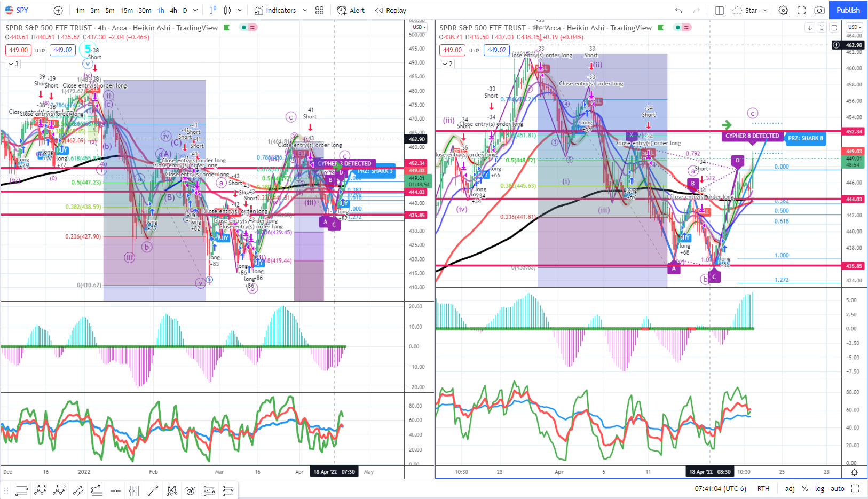Image resolution: width=868 pixels, height=499 pixels.
Task: Switch to the 30m timeframe
Action: click(x=145, y=10)
